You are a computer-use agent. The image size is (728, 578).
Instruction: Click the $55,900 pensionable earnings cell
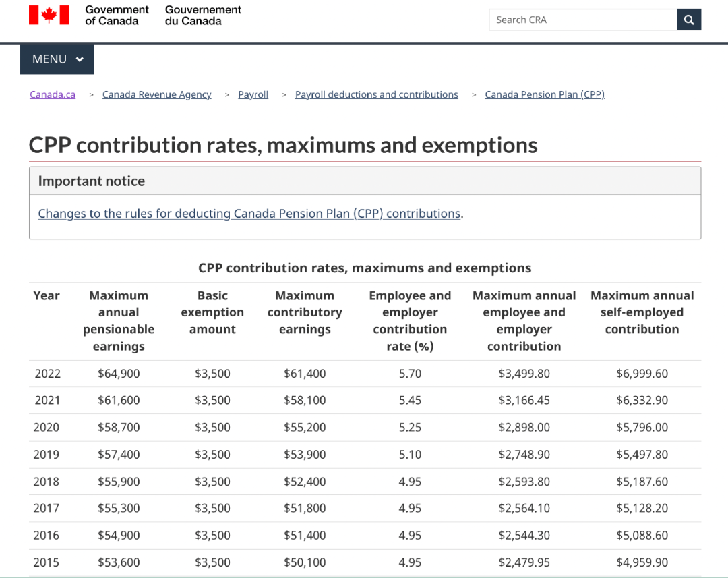coord(119,482)
